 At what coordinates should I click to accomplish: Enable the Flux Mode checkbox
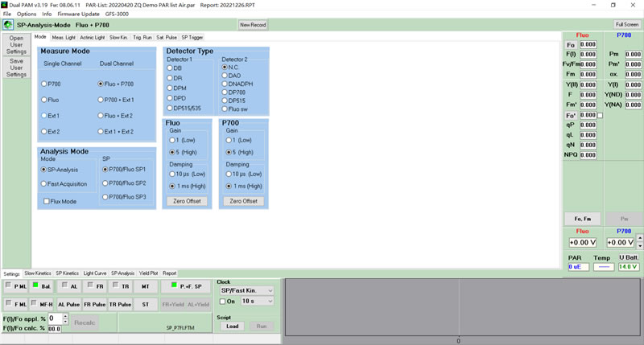click(47, 201)
